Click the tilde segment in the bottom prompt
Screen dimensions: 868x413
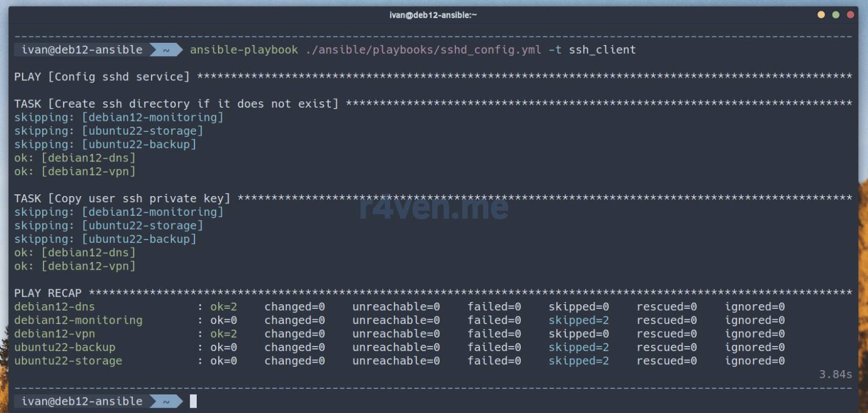point(165,401)
